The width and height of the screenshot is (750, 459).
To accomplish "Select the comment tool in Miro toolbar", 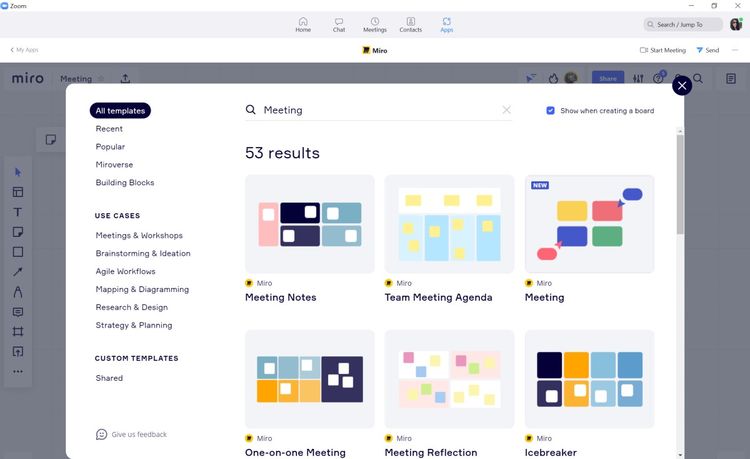I will [x=18, y=312].
